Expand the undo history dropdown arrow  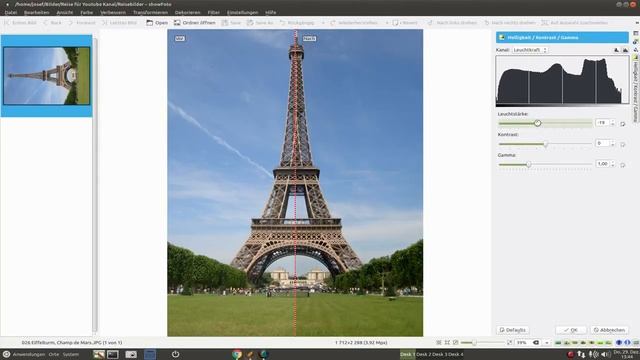(323, 23)
